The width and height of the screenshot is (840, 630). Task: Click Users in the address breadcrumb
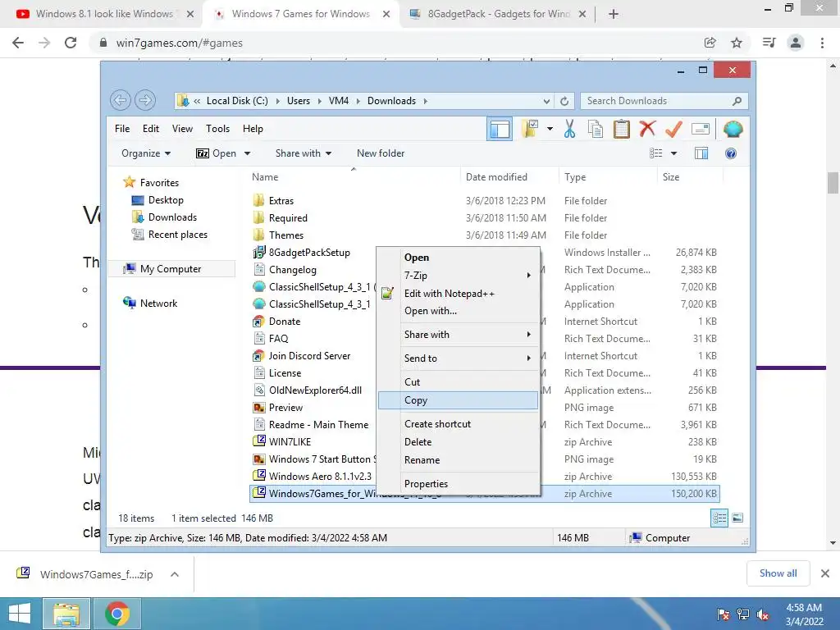tap(299, 101)
